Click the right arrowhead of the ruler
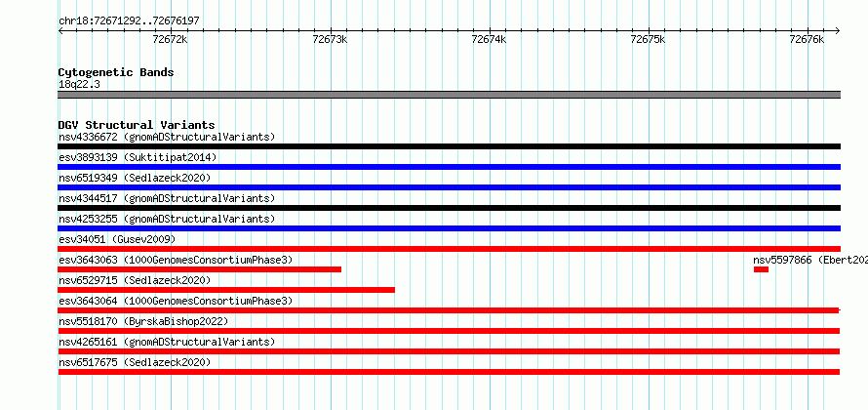868x410 pixels. 838,30
